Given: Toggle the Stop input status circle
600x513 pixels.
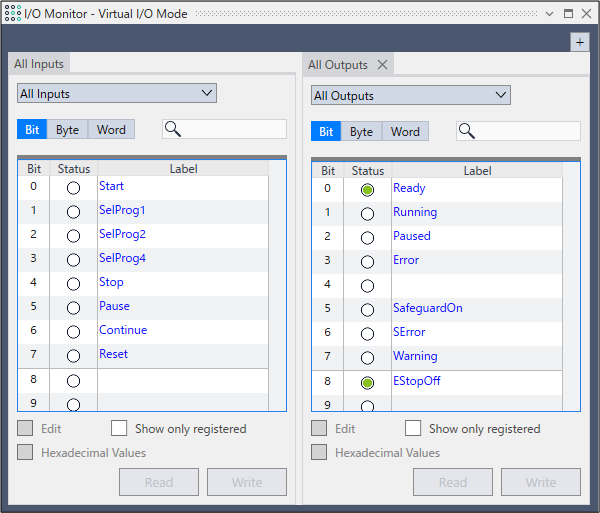Looking at the screenshot, I should (73, 283).
